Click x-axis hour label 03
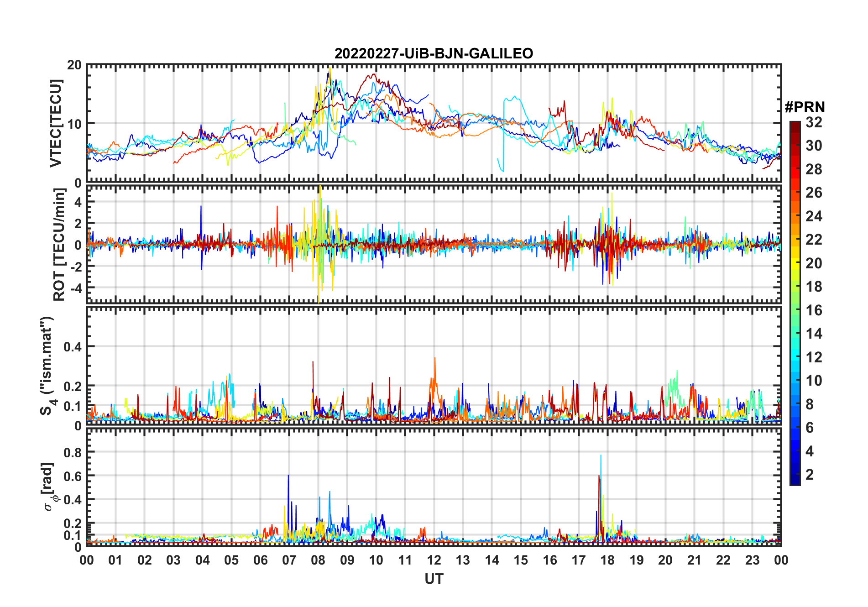This screenshot has width=868, height=607. coord(173,560)
